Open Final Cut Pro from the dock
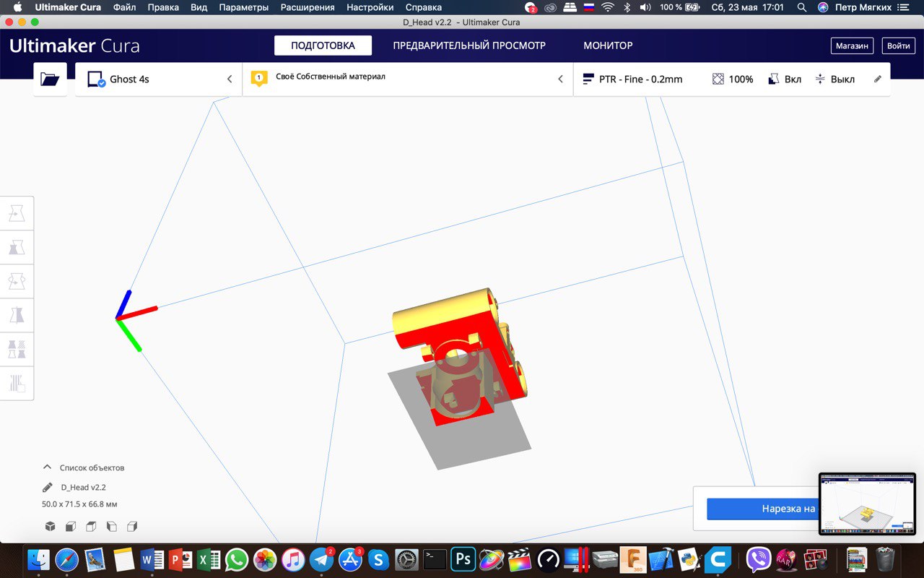This screenshot has height=578, width=924. click(519, 559)
